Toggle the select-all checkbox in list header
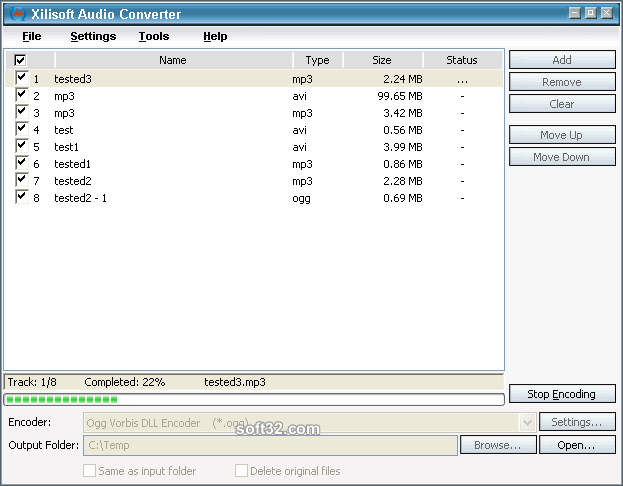This screenshot has height=486, width=623. [x=20, y=60]
